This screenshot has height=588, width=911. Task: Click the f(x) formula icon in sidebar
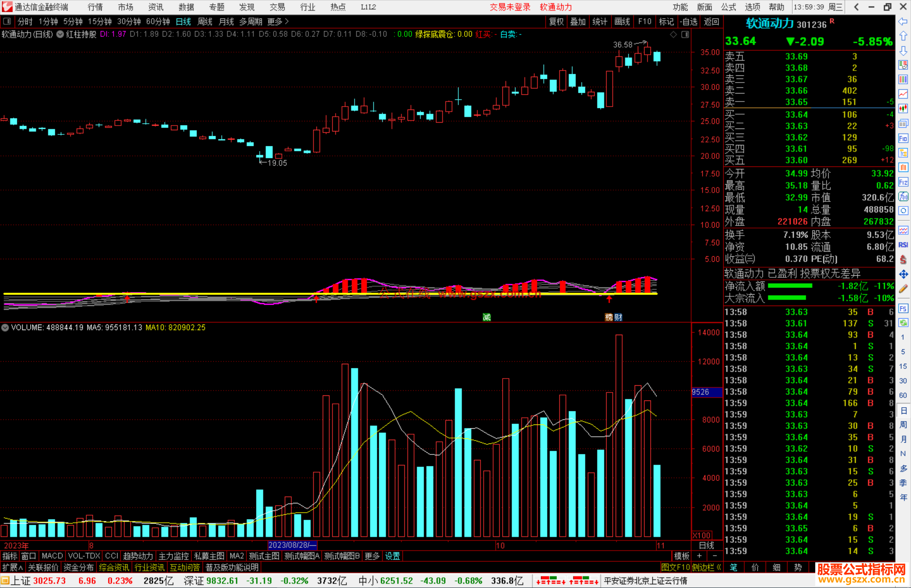(903, 196)
